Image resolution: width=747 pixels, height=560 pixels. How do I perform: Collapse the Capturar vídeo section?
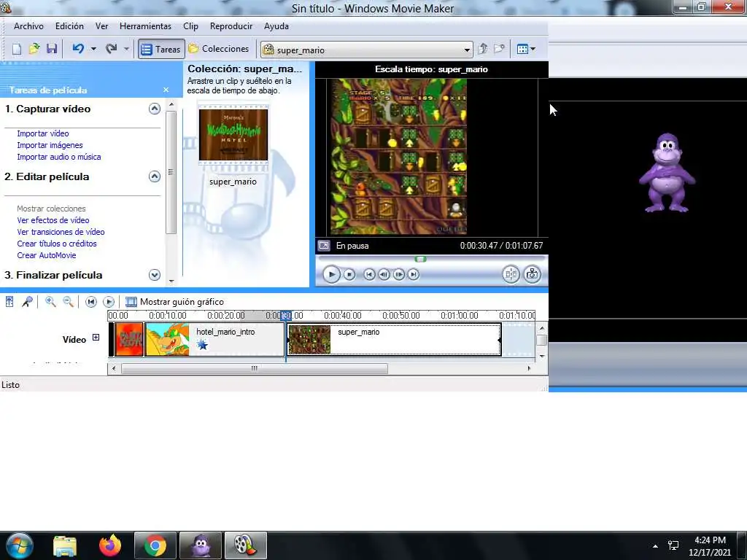(155, 109)
